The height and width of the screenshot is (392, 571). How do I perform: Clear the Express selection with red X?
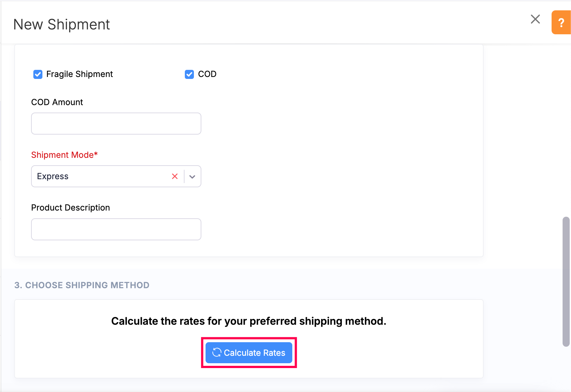coord(175,176)
